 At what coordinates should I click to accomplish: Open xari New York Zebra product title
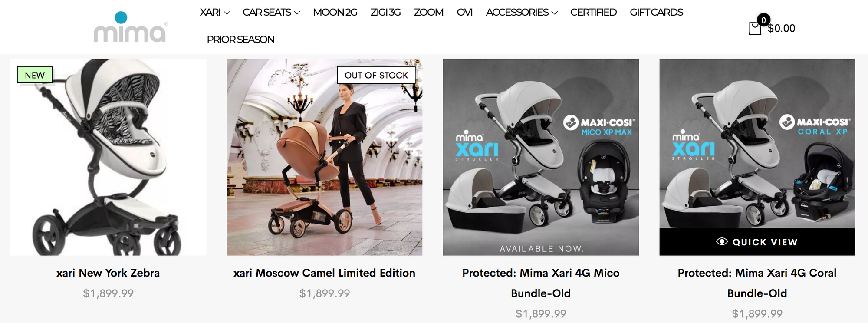click(x=108, y=273)
